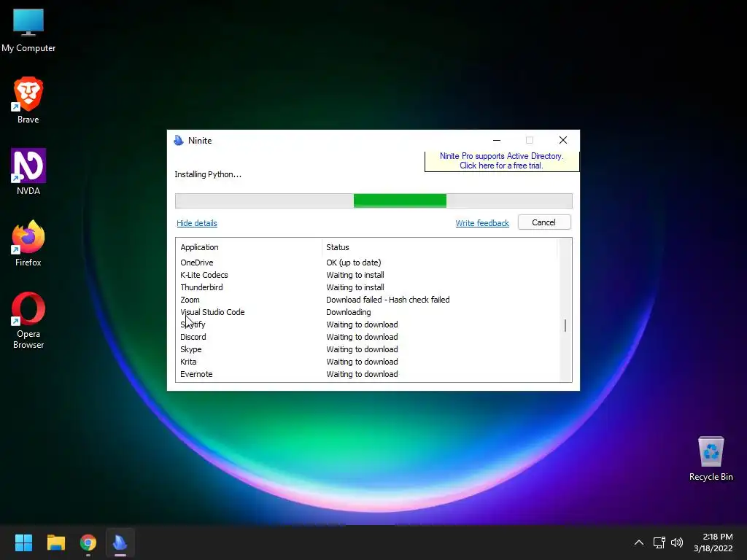The width and height of the screenshot is (747, 560).
Task: Launch Brave browser shortcut on desktop
Action: click(x=28, y=101)
